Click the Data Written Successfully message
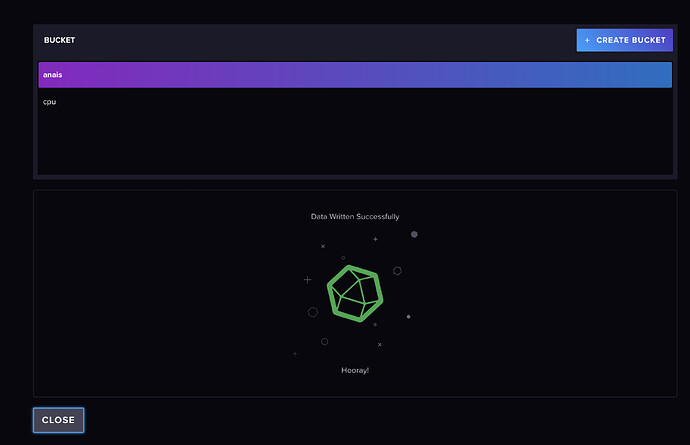The image size is (690, 445). [x=355, y=217]
